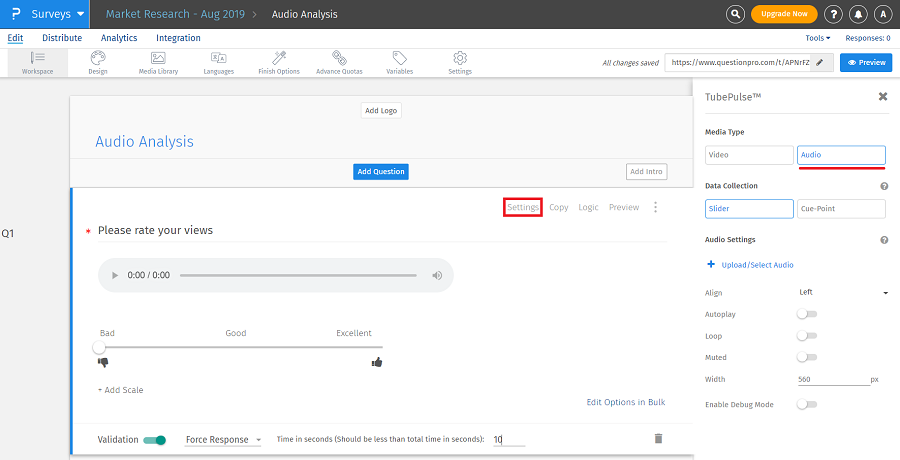
Task: Go to the Distribute tab
Action: pos(62,38)
